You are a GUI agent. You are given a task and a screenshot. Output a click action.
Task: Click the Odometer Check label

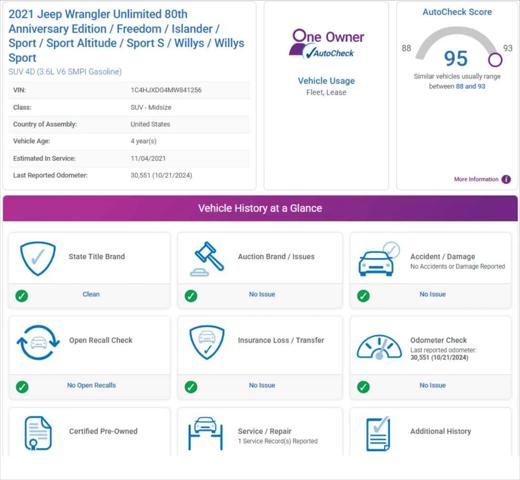(438, 340)
